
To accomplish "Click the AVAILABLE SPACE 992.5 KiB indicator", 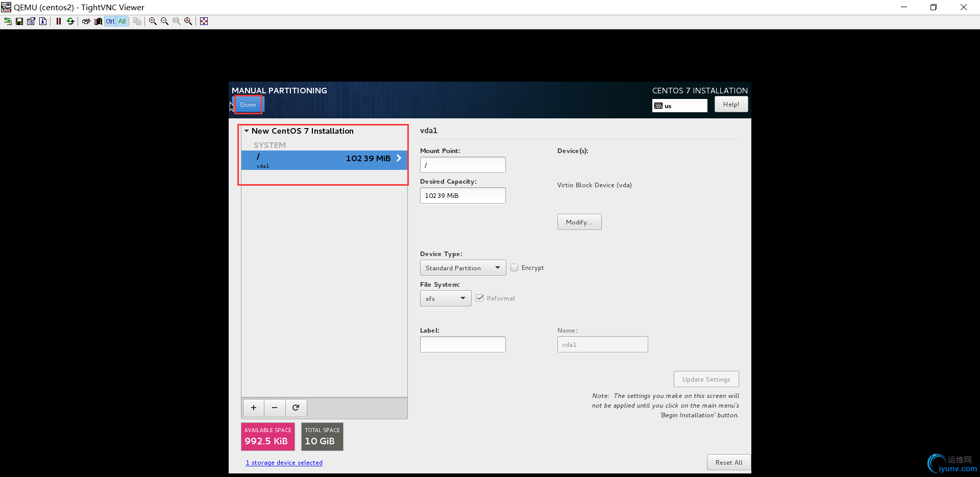I will [268, 437].
